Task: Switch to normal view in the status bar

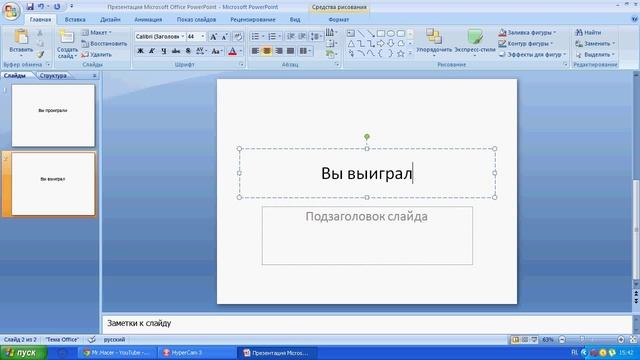Action: (x=515, y=340)
